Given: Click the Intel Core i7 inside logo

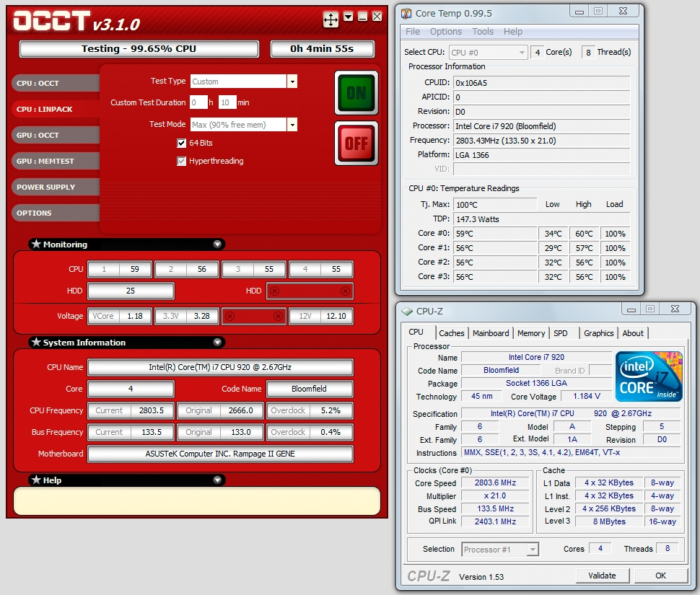Looking at the screenshot, I should (649, 376).
